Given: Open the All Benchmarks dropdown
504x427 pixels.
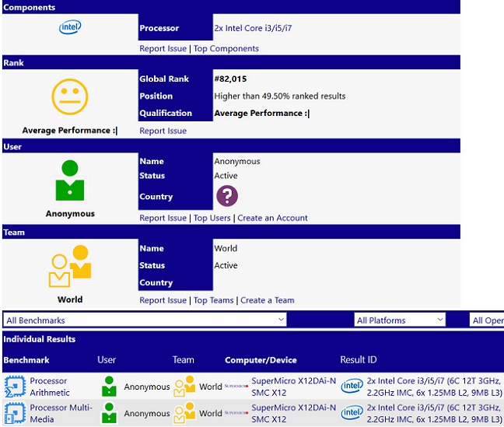Looking at the screenshot, I should pos(145,320).
